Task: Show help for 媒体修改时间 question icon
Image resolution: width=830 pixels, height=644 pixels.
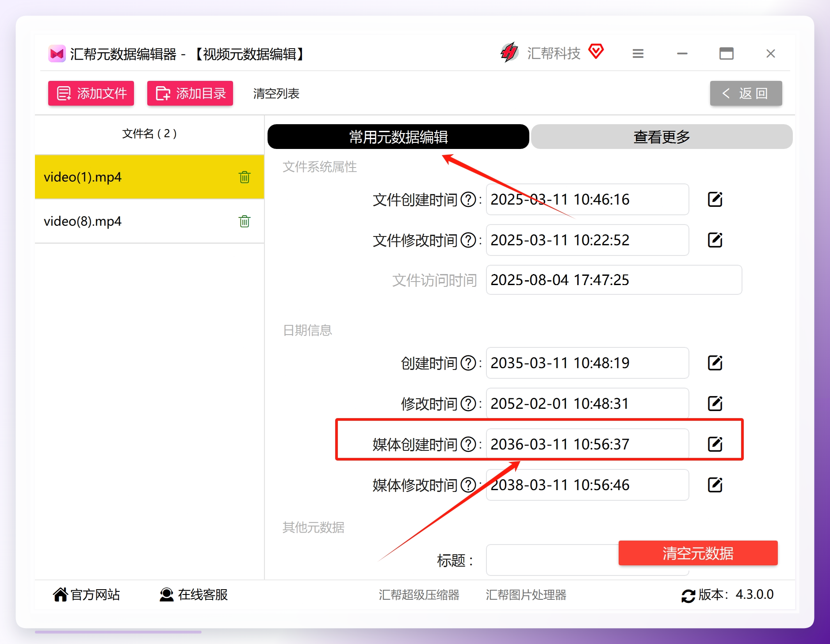Action: tap(468, 485)
